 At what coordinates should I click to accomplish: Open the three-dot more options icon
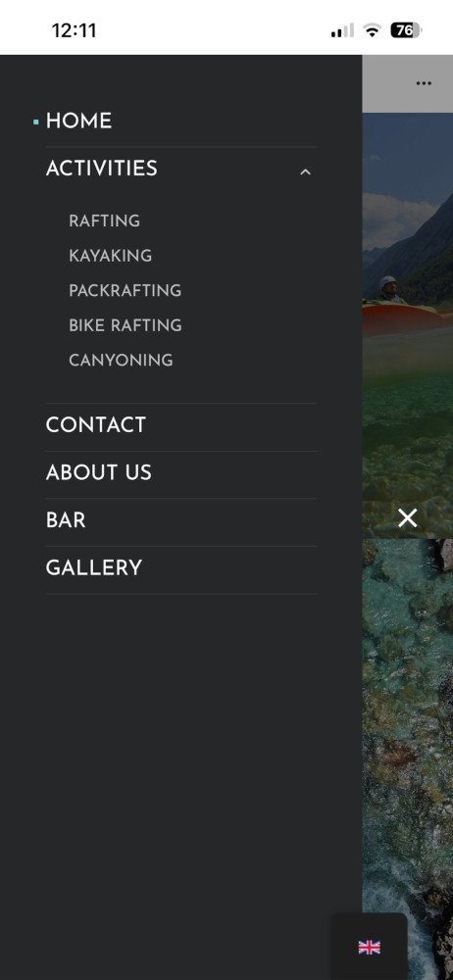coord(424,83)
